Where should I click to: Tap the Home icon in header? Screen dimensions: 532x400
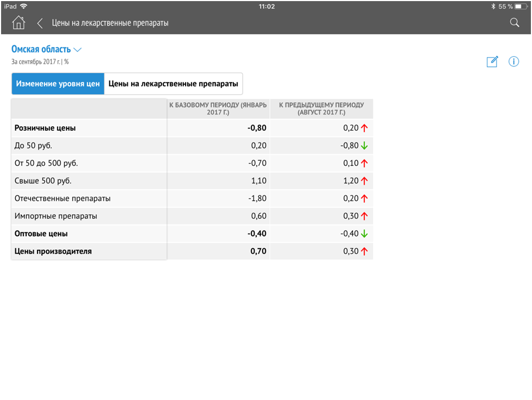pos(18,23)
